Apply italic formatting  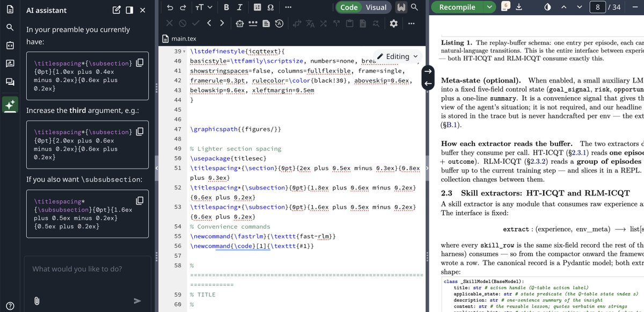click(239, 8)
